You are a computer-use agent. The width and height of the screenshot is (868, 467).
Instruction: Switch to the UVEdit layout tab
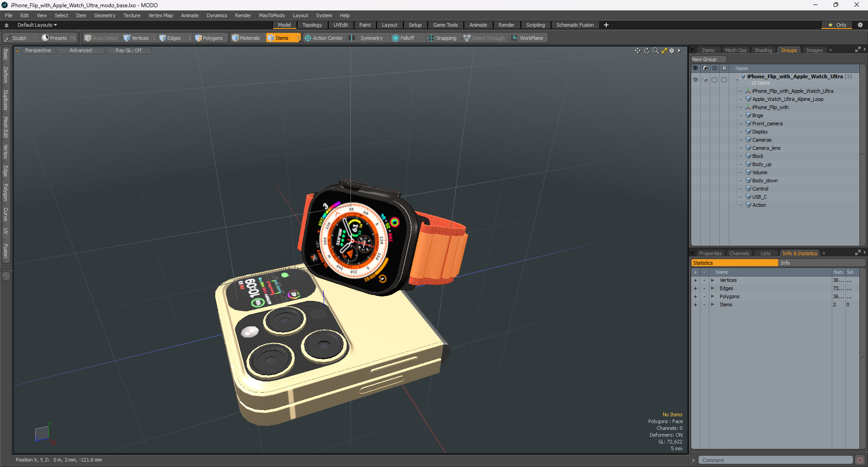pyautogui.click(x=340, y=25)
